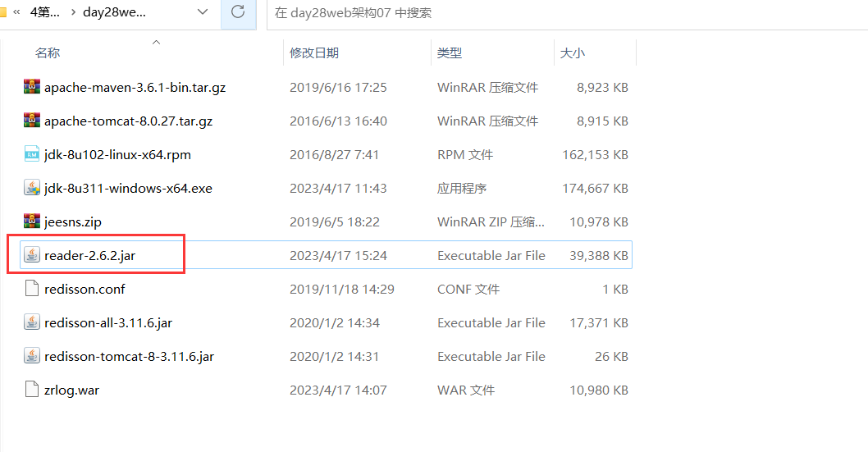Sort files by 类型 column header

tap(450, 53)
